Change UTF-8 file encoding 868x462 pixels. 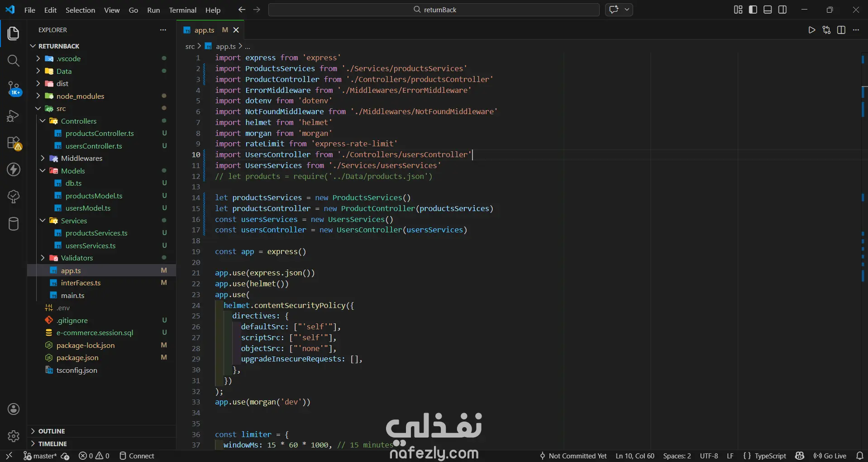click(709, 456)
